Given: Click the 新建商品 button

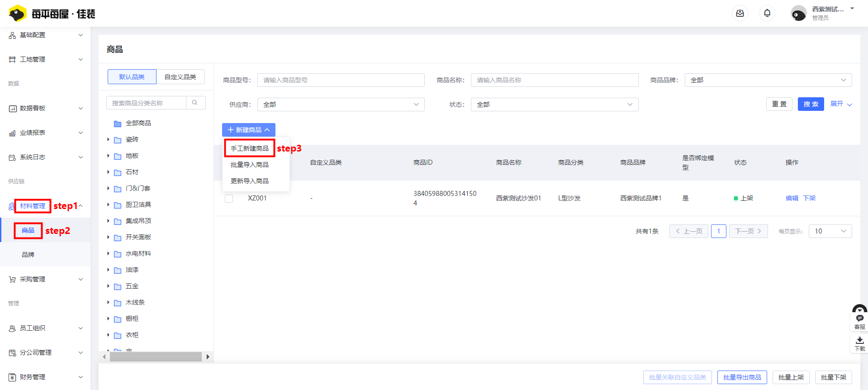Looking at the screenshot, I should [x=249, y=130].
